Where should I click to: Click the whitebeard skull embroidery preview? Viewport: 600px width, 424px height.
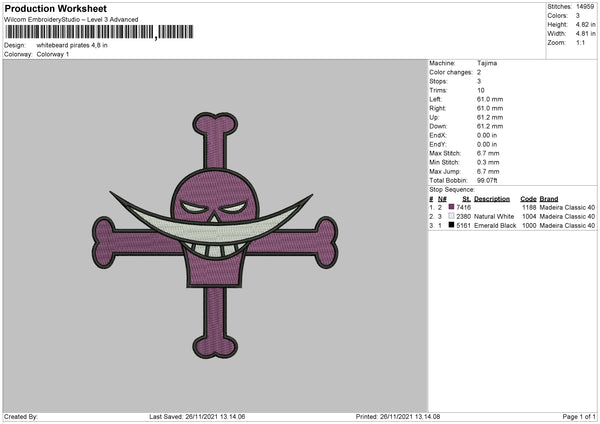coord(215,235)
